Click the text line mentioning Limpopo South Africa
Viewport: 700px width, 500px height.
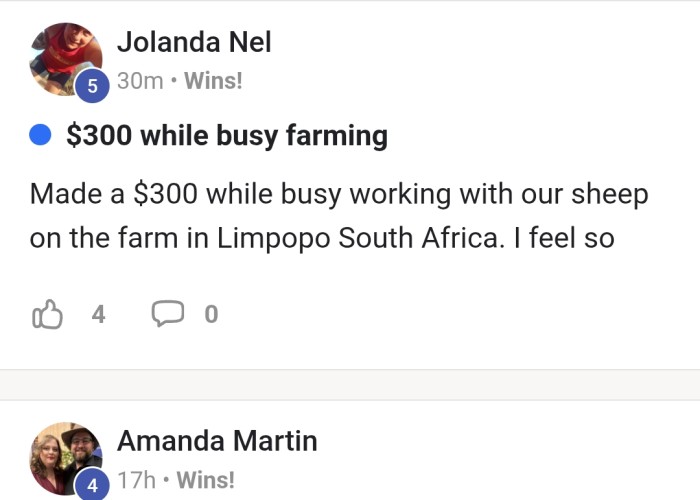322,238
